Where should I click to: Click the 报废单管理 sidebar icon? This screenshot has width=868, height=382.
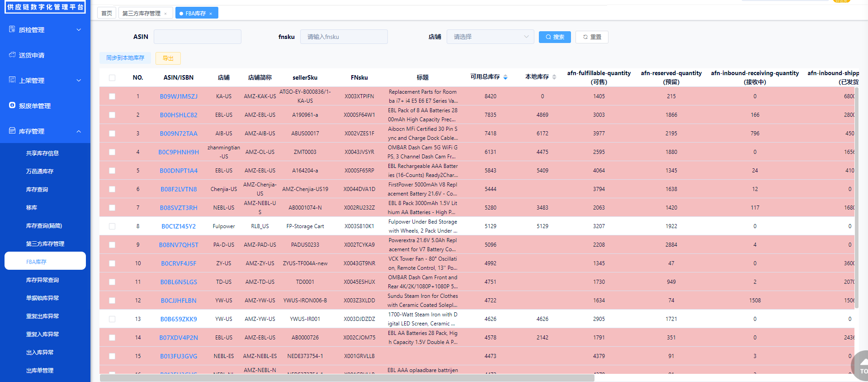tap(12, 105)
